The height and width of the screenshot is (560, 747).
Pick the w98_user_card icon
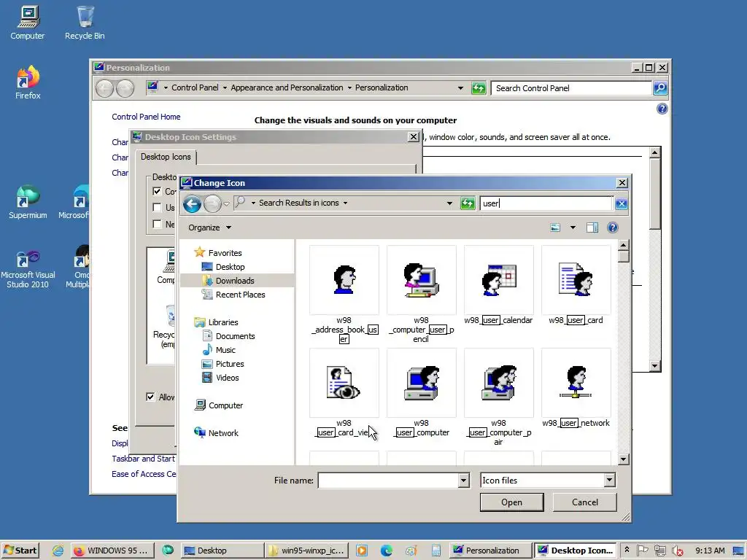point(576,280)
